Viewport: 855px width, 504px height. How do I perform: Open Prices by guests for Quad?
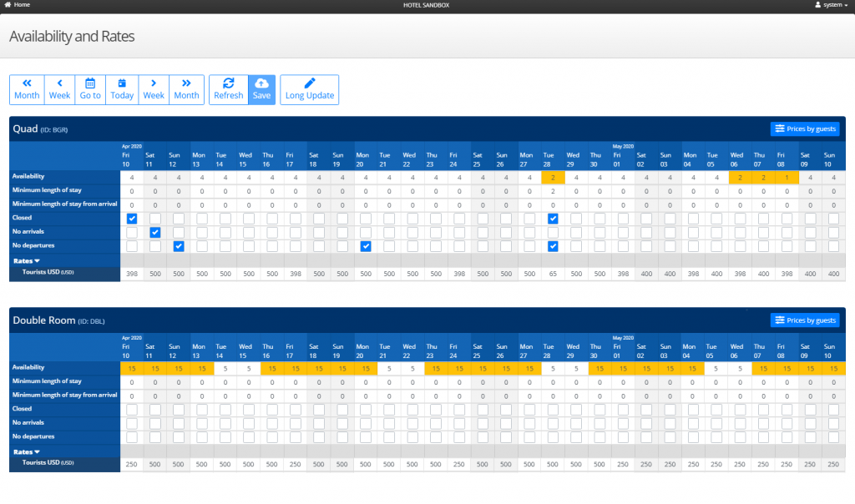tap(805, 129)
